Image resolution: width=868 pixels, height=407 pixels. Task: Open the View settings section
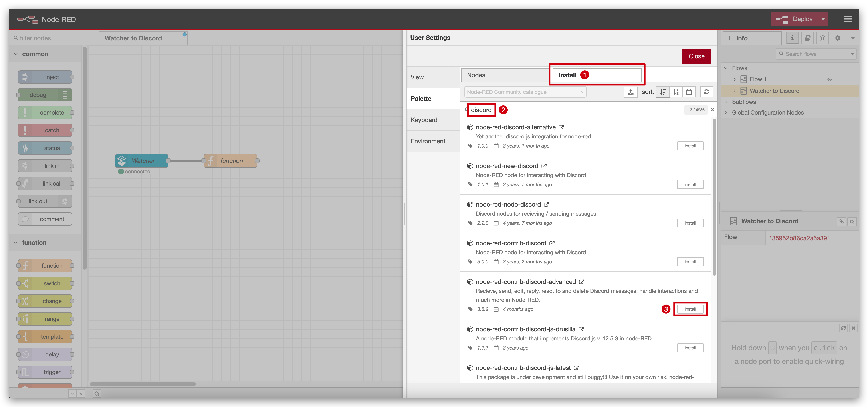433,77
